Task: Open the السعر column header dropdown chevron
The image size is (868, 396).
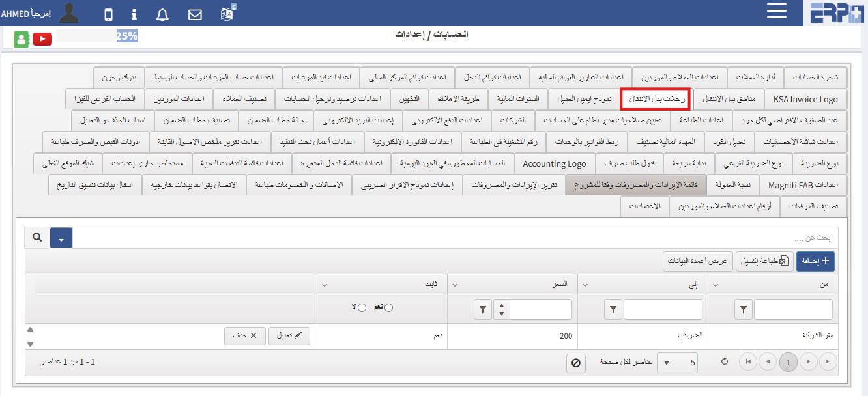Action: pyautogui.click(x=455, y=285)
